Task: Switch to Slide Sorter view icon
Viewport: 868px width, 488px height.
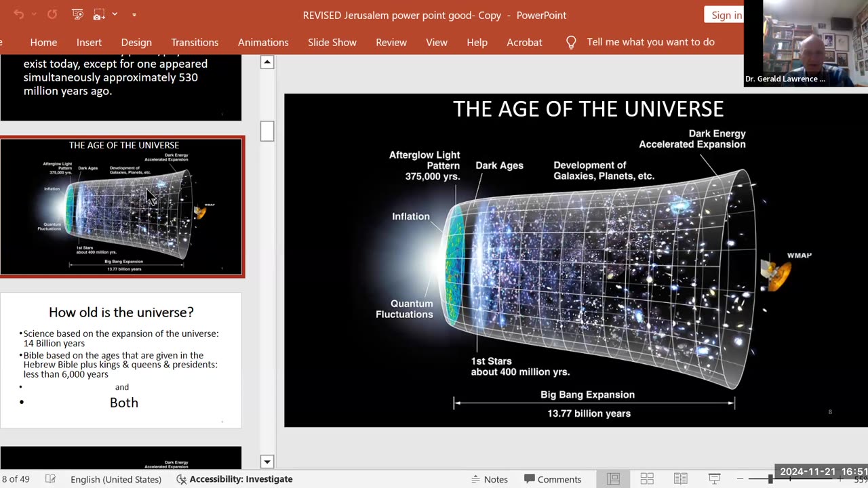Action: click(647, 479)
